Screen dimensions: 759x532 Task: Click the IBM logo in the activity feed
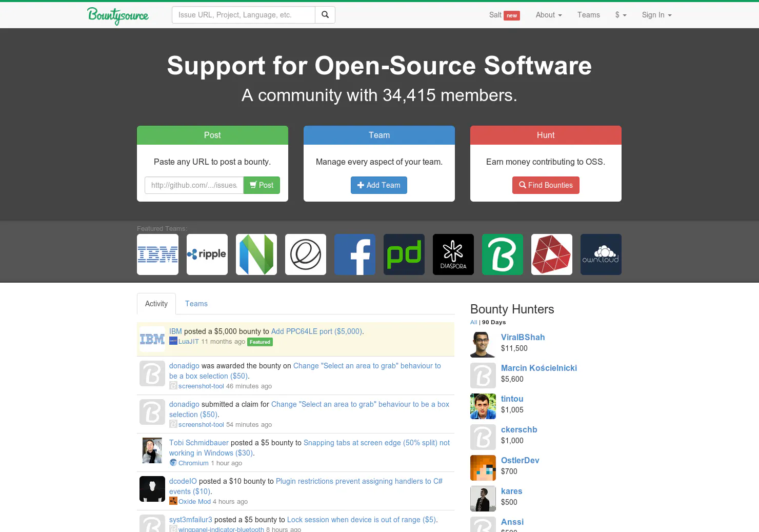(152, 339)
